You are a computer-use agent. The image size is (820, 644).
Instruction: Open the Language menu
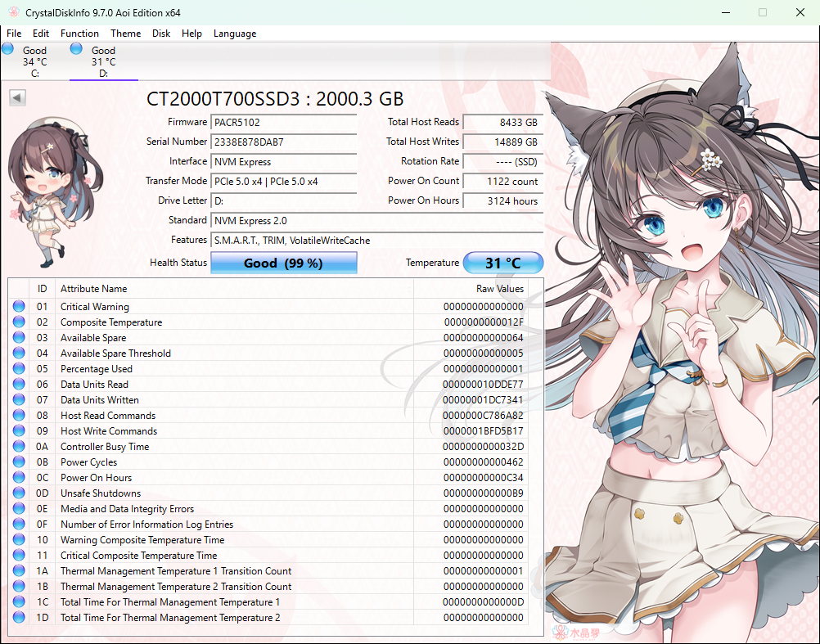pos(235,34)
